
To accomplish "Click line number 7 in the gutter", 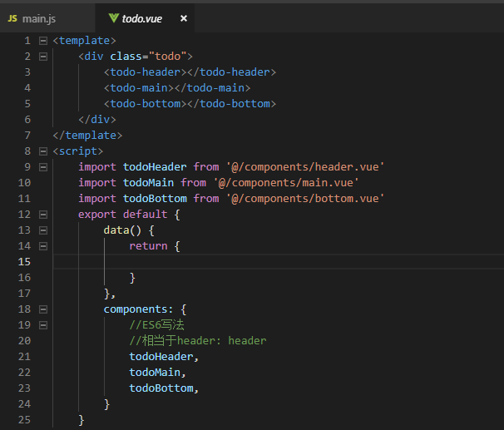I will 27,136.
